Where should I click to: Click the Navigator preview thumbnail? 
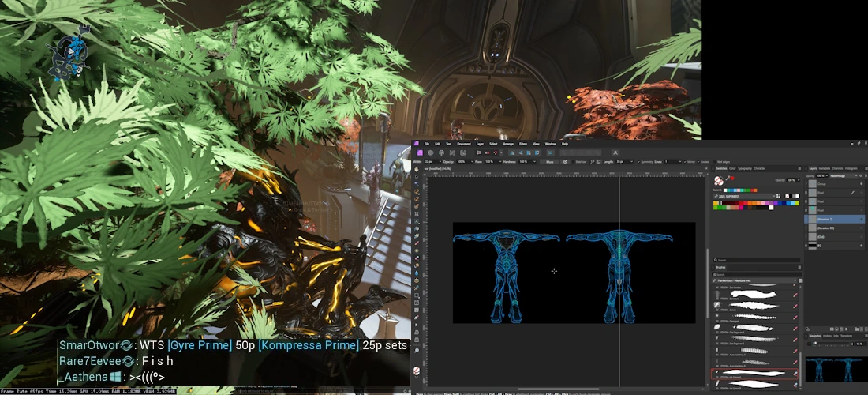tap(836, 370)
